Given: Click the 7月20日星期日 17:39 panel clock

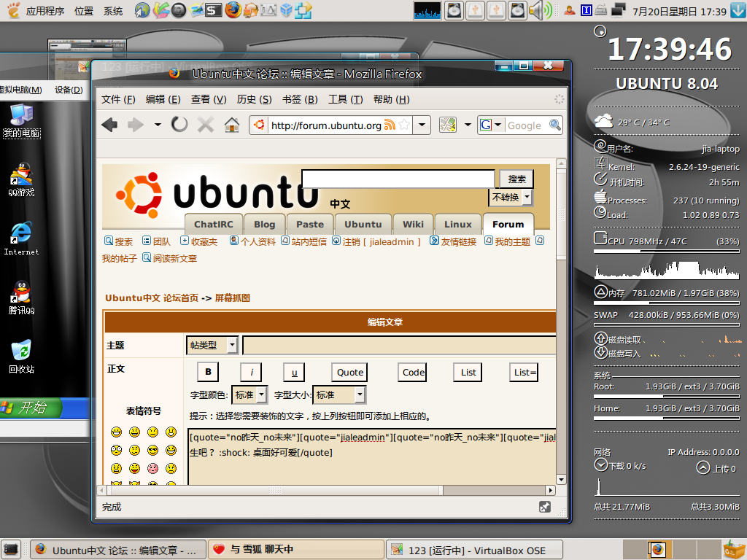Looking at the screenshot, I should click(679, 11).
